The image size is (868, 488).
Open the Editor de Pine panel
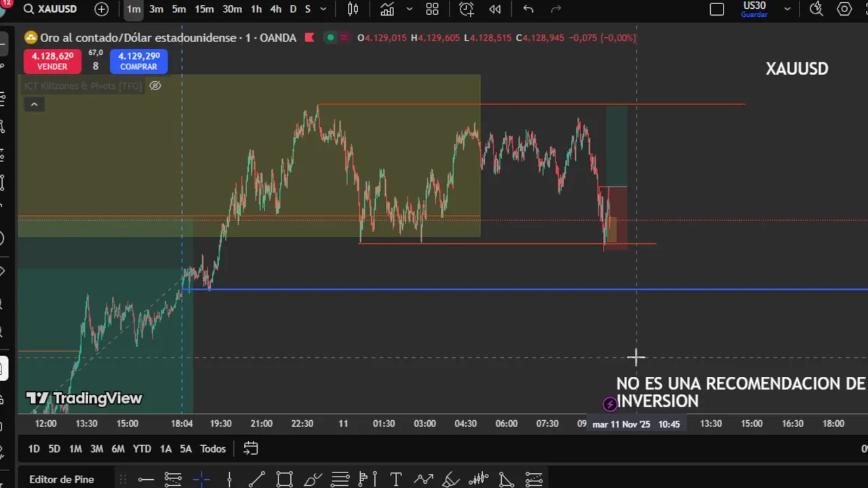coord(62,479)
